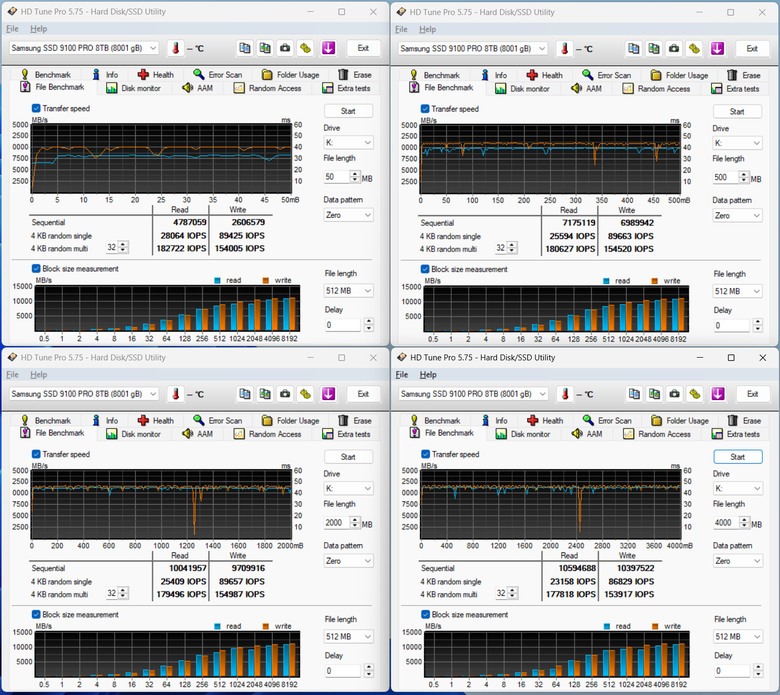Click file length 2000 field in bottom-left window

click(337, 522)
